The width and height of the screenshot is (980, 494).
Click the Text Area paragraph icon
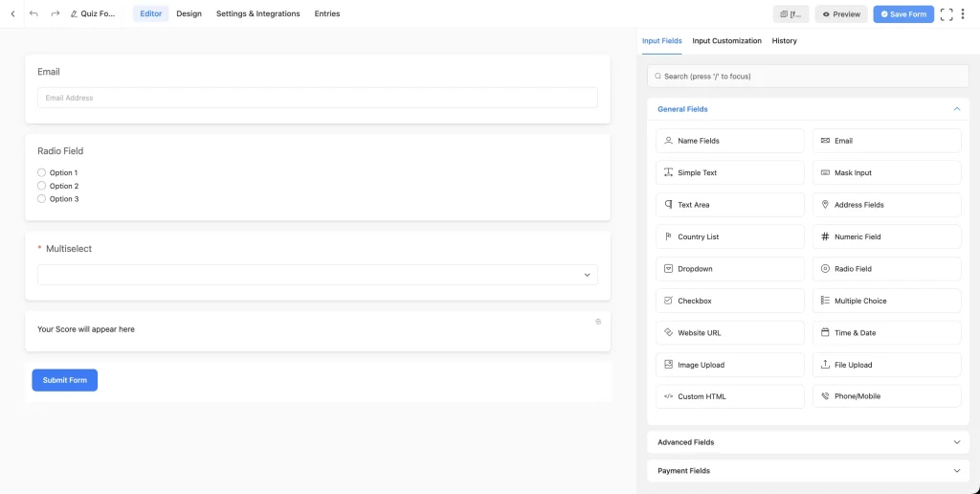[x=668, y=205]
